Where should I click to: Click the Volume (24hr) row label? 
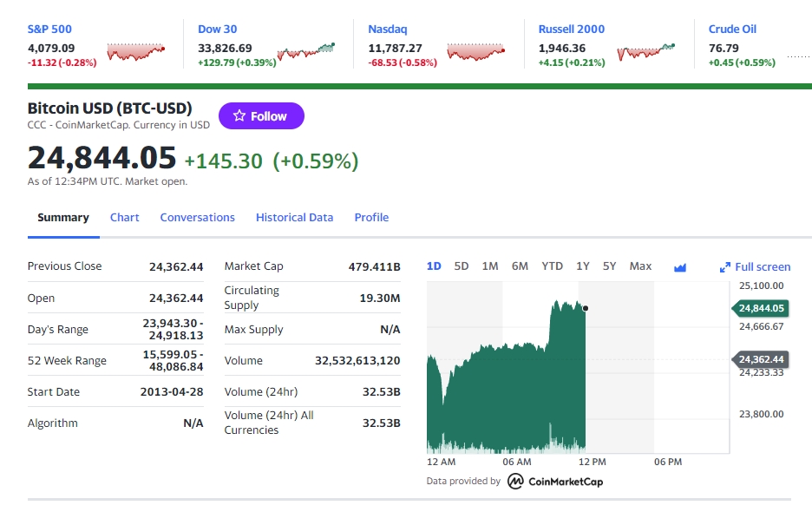[261, 392]
